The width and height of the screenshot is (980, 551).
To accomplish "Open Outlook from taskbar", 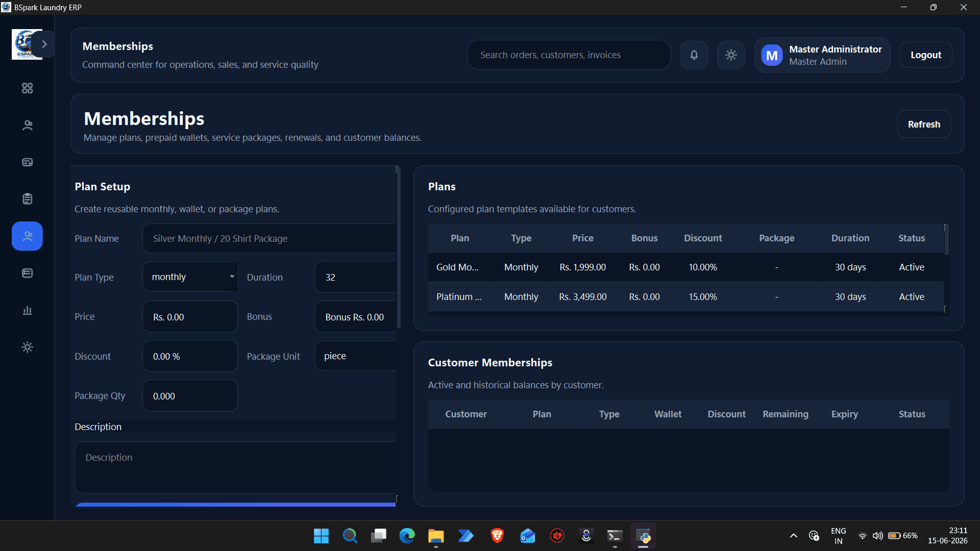I will 527,536.
